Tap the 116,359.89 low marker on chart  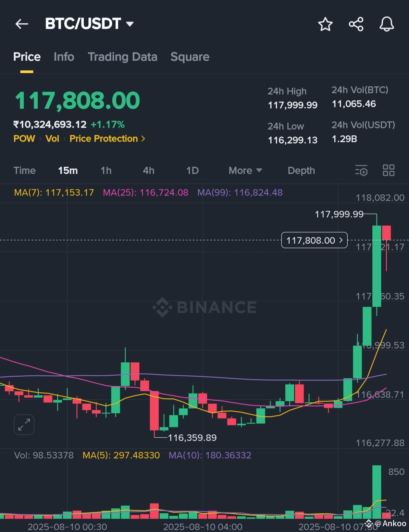192,438
